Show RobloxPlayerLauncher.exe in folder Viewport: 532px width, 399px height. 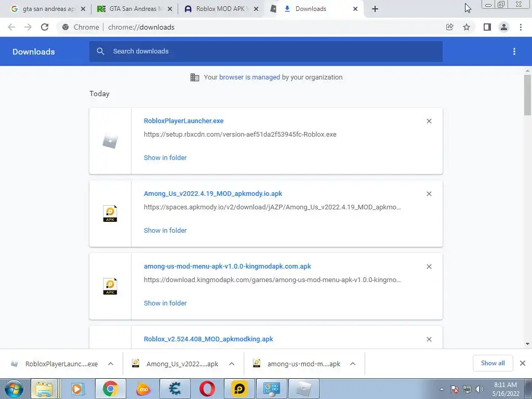click(x=165, y=157)
